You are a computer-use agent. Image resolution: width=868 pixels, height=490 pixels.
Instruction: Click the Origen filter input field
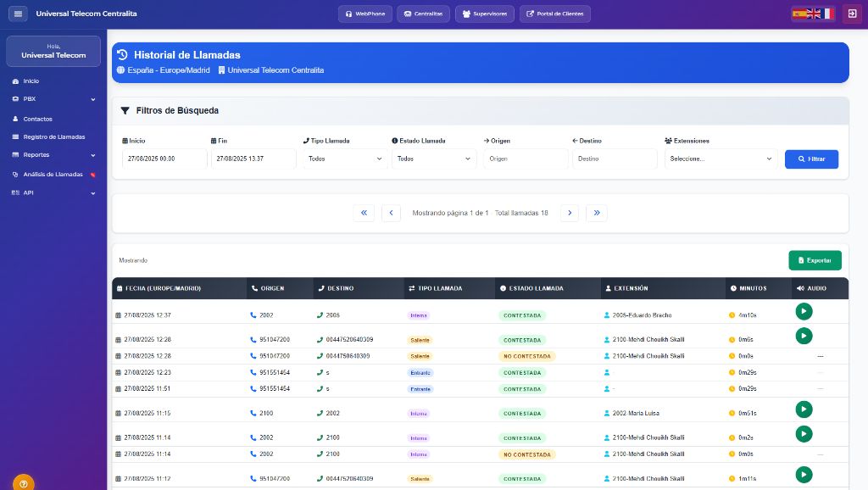(x=526, y=159)
